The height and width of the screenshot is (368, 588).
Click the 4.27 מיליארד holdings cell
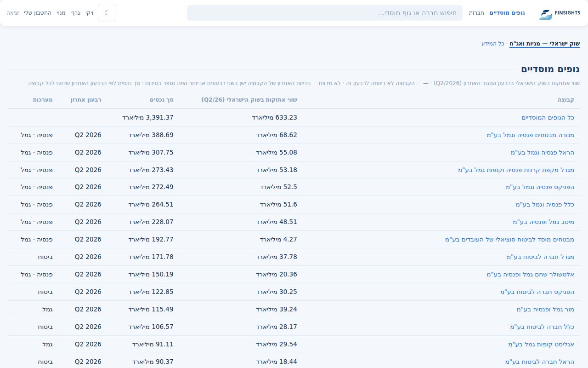[x=279, y=240]
